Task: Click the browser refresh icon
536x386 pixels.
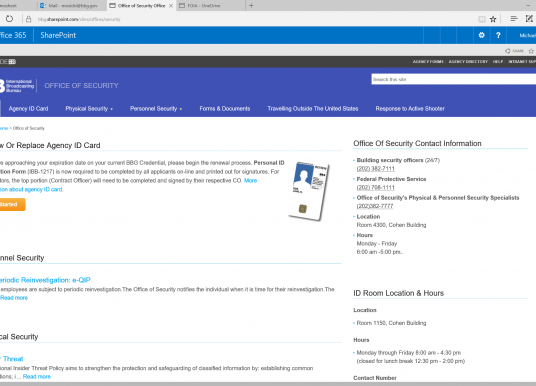Action: click(9, 19)
